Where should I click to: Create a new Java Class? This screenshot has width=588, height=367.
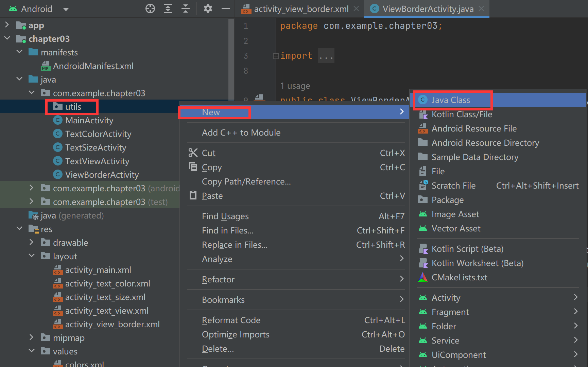click(x=498, y=100)
